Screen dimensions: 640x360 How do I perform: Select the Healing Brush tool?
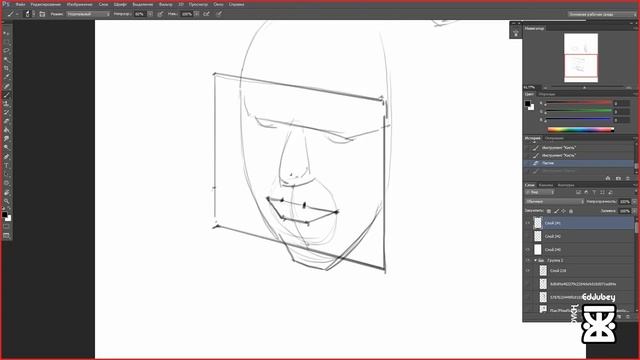tap(7, 86)
